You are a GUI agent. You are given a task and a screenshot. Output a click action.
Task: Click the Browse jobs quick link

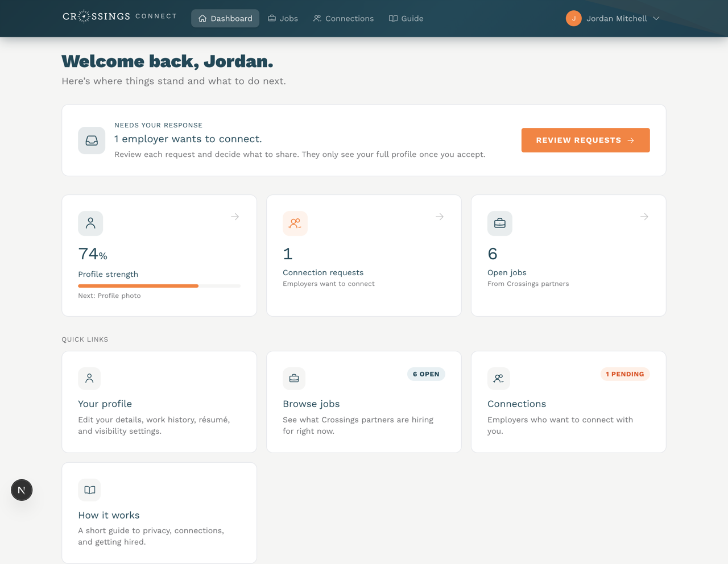[364, 402]
